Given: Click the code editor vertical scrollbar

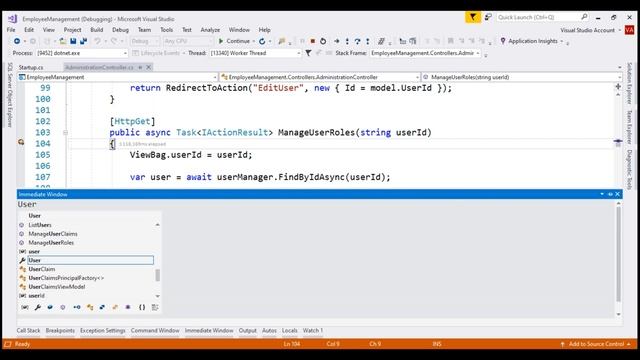Looking at the screenshot, I should pyautogui.click(x=618, y=135).
